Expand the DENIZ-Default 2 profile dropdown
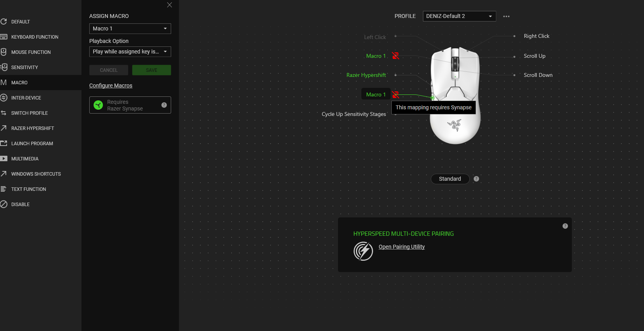This screenshot has width=644, height=331. pos(460,16)
